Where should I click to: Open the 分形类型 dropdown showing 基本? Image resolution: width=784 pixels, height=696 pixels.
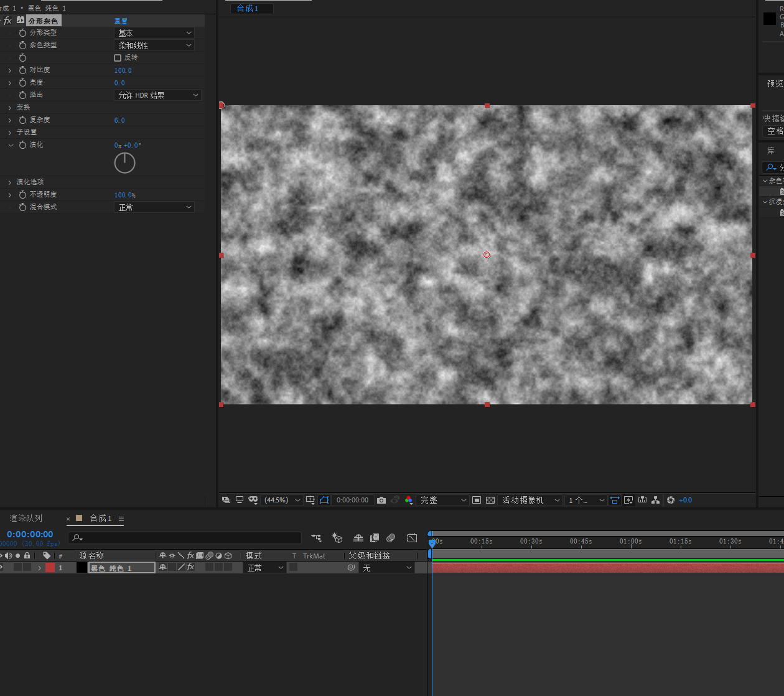(154, 32)
